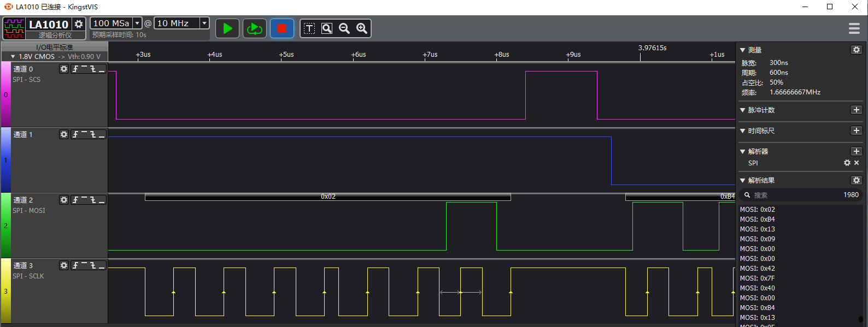Click the SPI - SCLK channel label
Image resolution: width=868 pixels, height=327 pixels.
click(x=28, y=276)
